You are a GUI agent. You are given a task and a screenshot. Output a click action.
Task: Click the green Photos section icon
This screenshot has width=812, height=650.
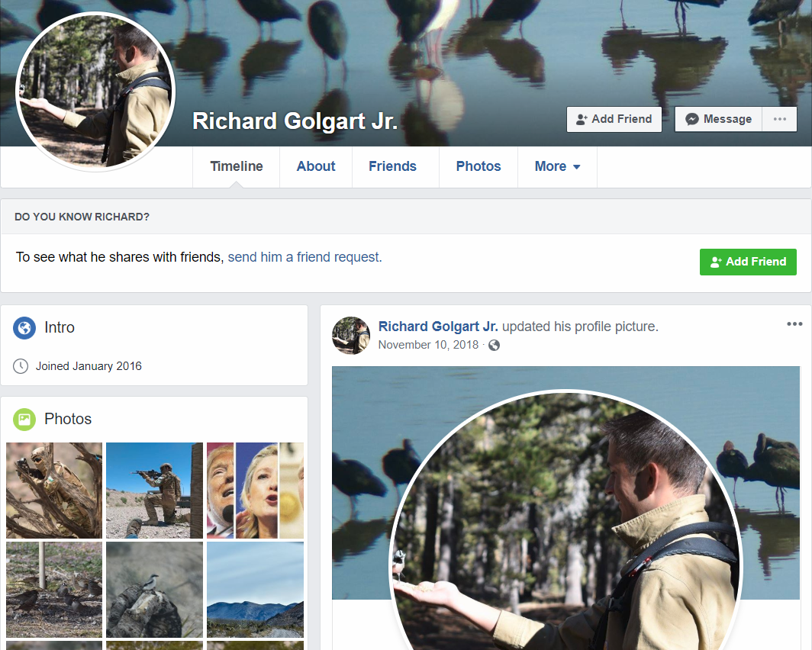[x=24, y=419]
